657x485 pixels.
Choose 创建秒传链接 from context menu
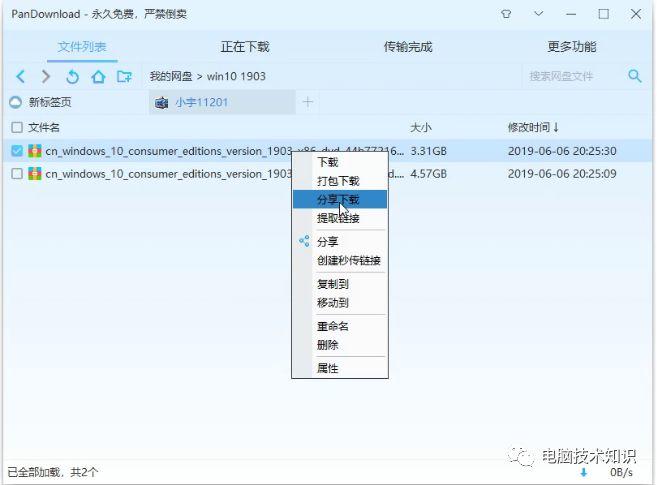point(340,260)
